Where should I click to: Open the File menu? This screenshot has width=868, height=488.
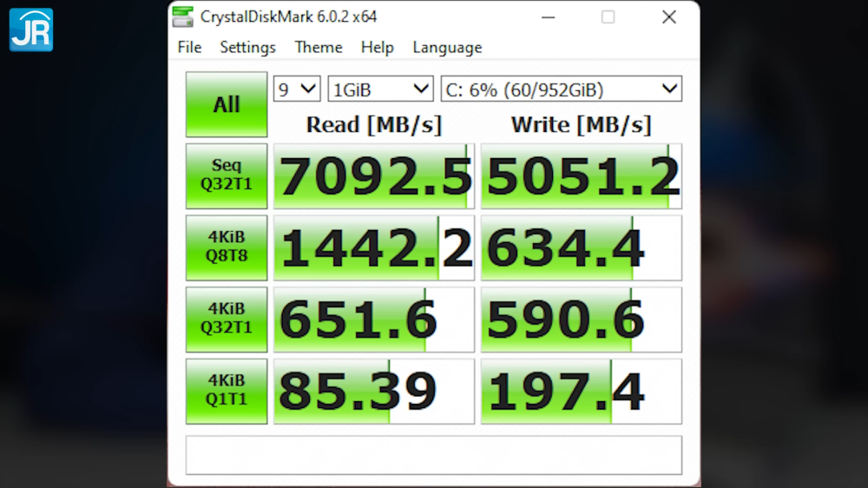pyautogui.click(x=189, y=48)
